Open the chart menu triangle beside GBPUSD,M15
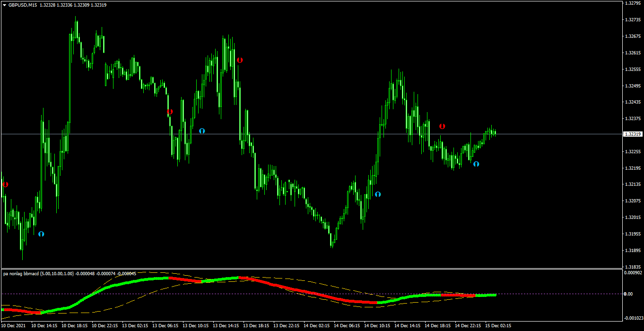 tap(4, 5)
